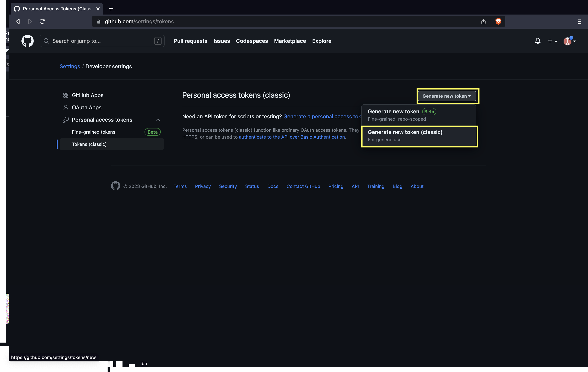The image size is (588, 372).
Task: Open Marketplace in the header
Action: [290, 41]
